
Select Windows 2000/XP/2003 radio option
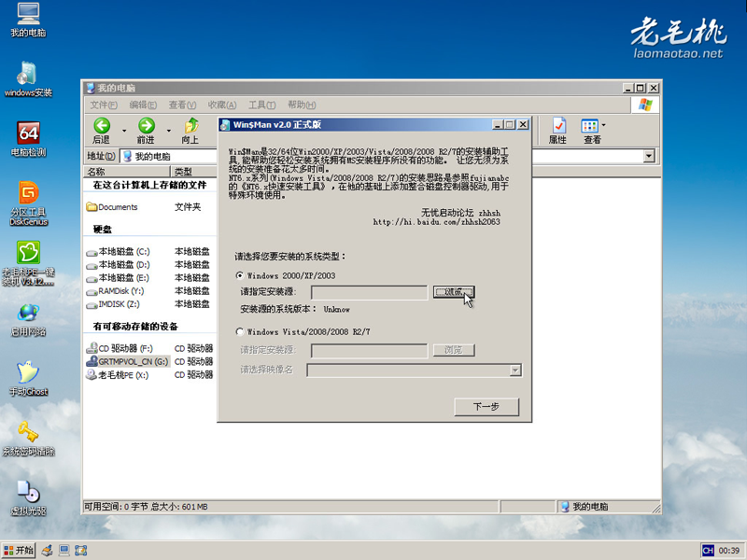pyautogui.click(x=240, y=275)
